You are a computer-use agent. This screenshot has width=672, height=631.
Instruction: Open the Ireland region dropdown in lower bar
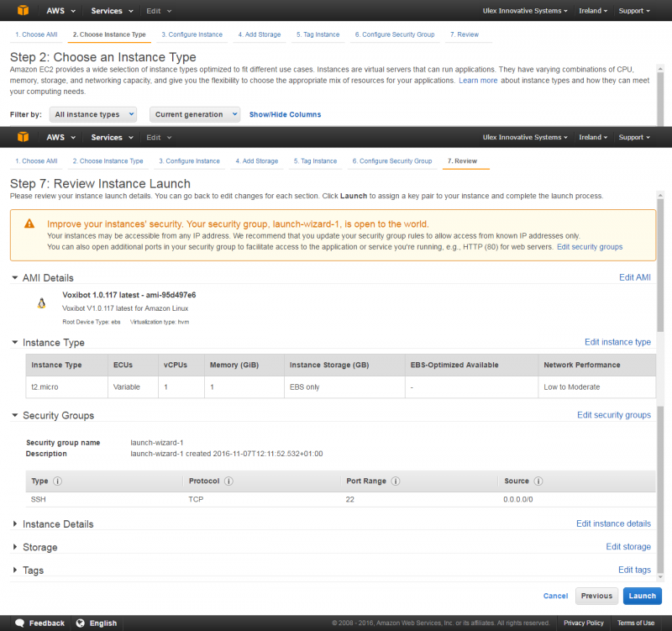(x=593, y=137)
